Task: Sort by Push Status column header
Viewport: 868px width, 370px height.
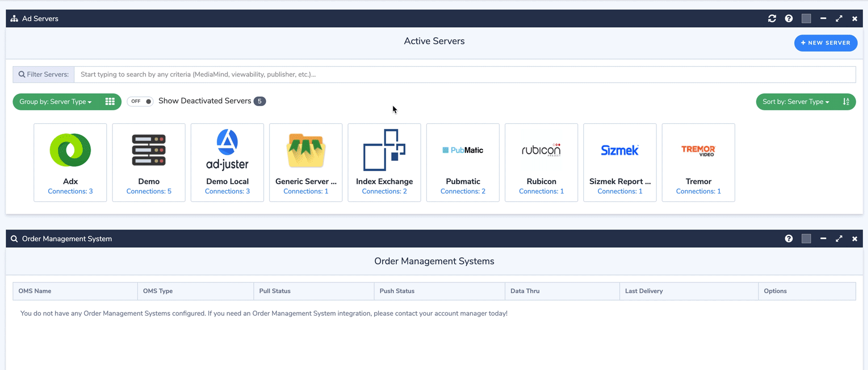Action: 440,291
